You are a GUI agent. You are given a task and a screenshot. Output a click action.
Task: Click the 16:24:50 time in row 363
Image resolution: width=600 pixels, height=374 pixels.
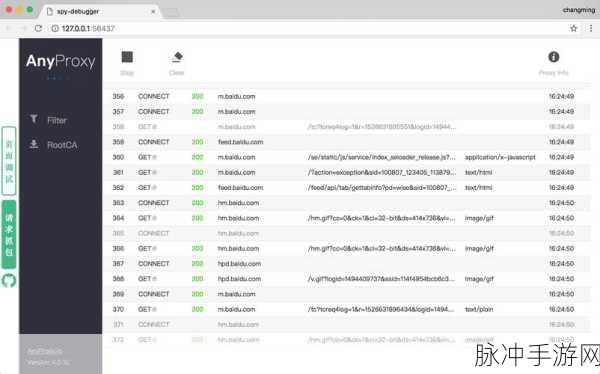click(x=561, y=203)
